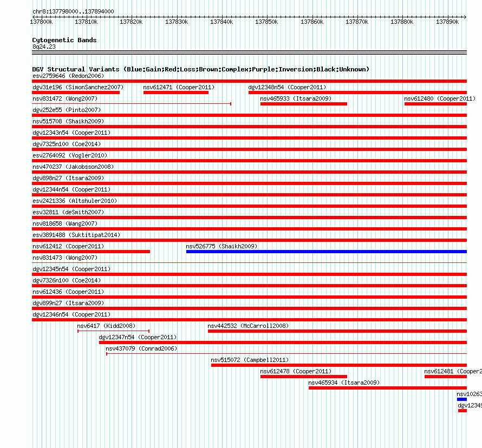Screen dimensions: 482x448
Task: Select dgv12343n54 (Cooper2011) variant
Action: pyautogui.click(x=71, y=133)
